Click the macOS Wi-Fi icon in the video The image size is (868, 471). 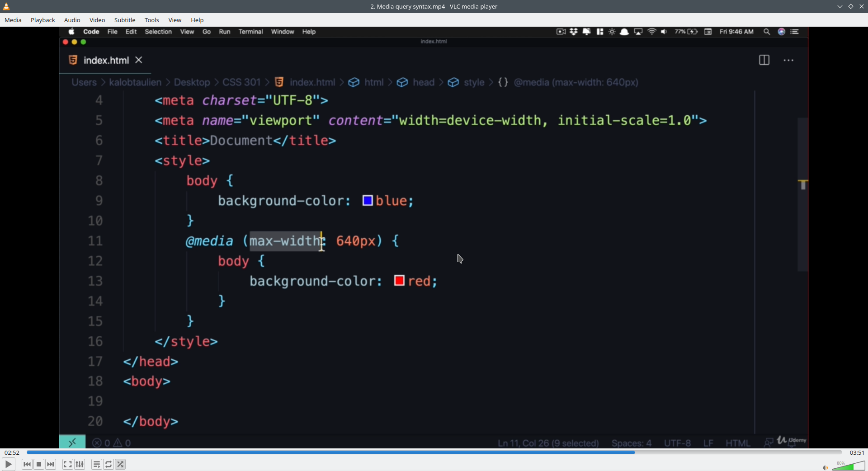pyautogui.click(x=651, y=32)
